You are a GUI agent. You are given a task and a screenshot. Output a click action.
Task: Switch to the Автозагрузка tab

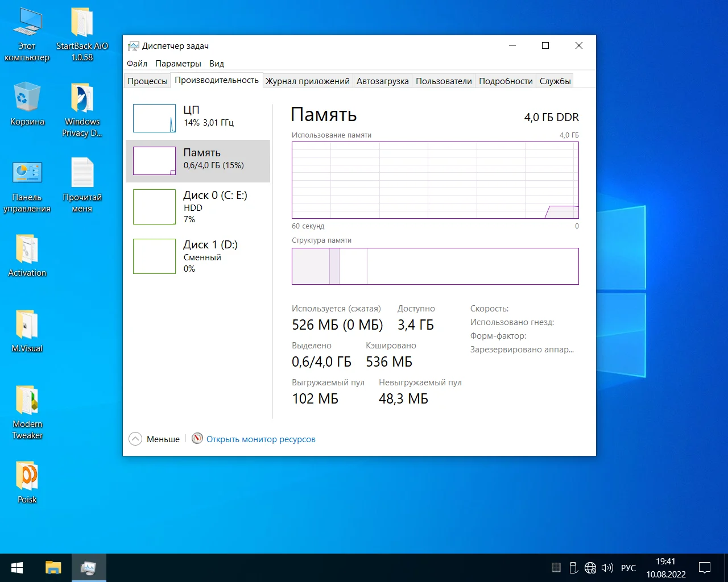[382, 81]
